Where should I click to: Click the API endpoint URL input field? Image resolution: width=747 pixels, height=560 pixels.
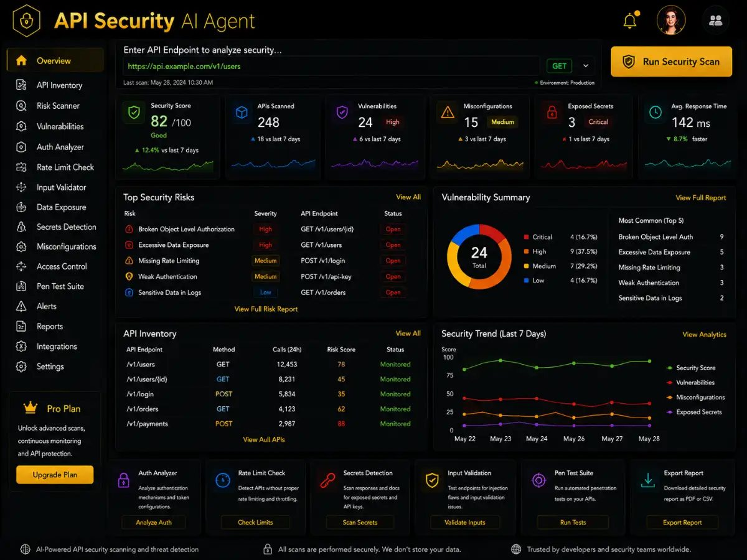coord(331,66)
